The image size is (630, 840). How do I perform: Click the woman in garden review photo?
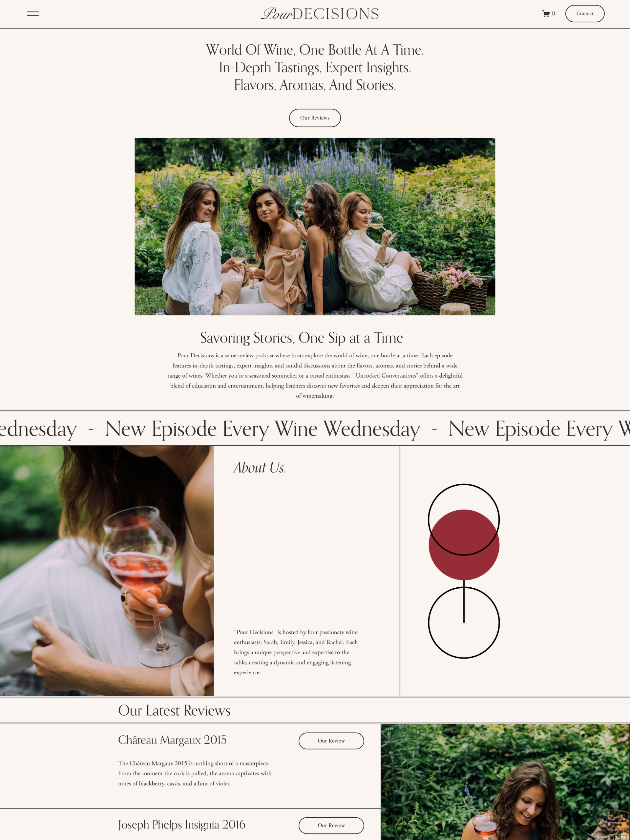click(505, 782)
